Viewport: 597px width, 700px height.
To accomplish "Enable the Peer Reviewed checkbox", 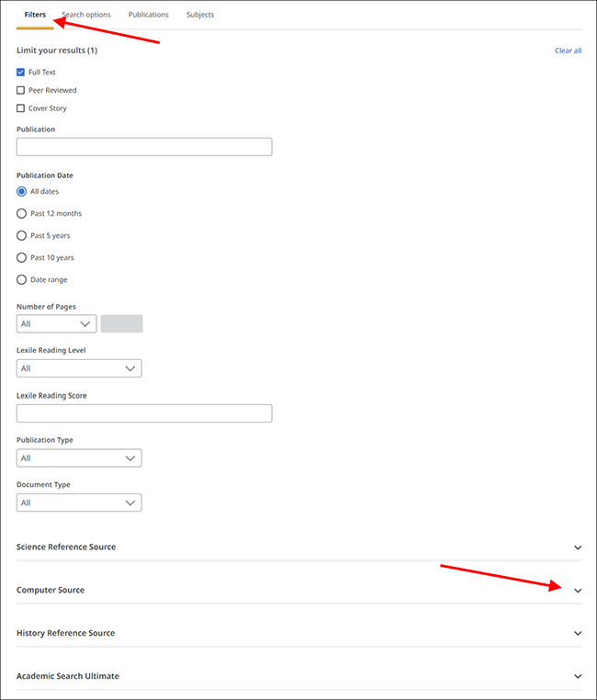I will click(20, 90).
